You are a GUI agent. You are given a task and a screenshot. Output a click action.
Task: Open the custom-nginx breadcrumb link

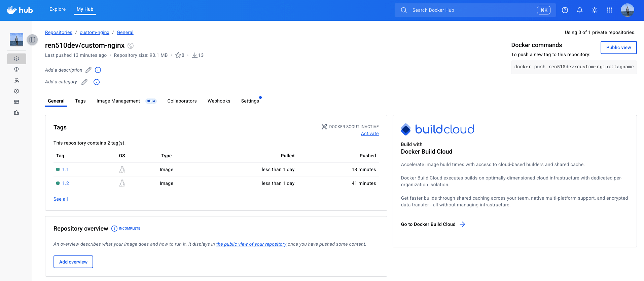tap(95, 32)
